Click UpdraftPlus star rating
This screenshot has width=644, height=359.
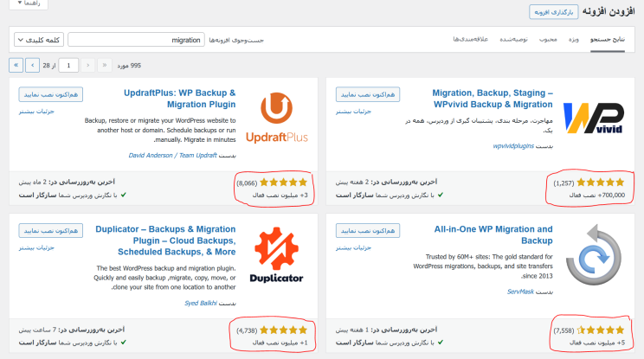point(283,183)
